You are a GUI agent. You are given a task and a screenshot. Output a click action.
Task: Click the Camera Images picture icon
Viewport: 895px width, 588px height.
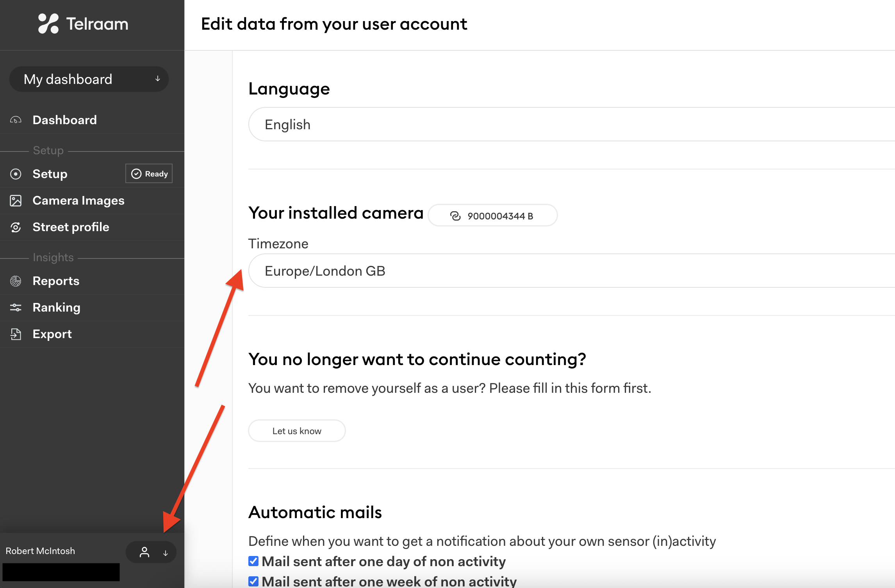click(x=16, y=201)
